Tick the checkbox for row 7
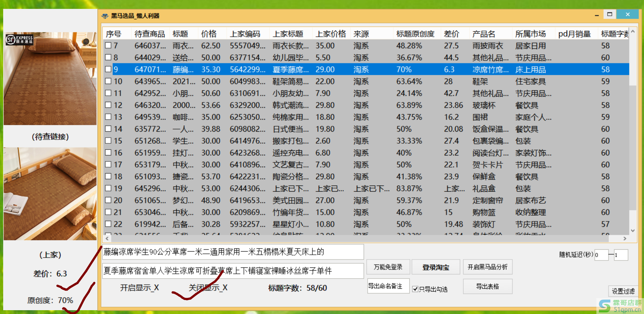Viewport: 644px width, 314px height. point(108,45)
